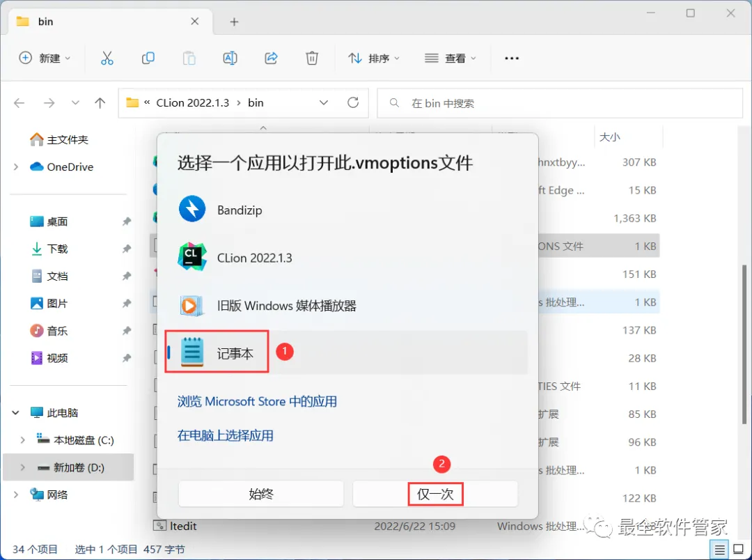752x560 pixels.
Task: Click the Cut scissors icon
Action: click(107, 58)
